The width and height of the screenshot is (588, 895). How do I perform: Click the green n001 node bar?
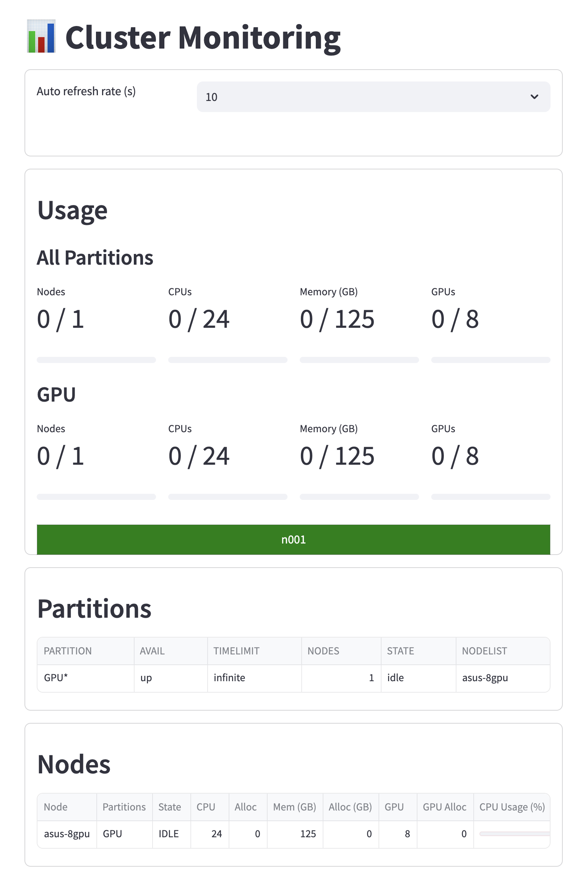(293, 539)
